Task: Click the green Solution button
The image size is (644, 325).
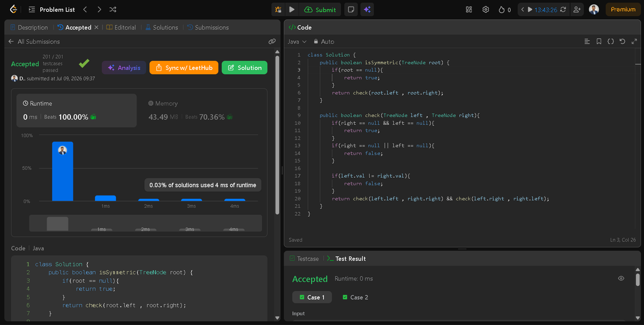Action: point(244,68)
